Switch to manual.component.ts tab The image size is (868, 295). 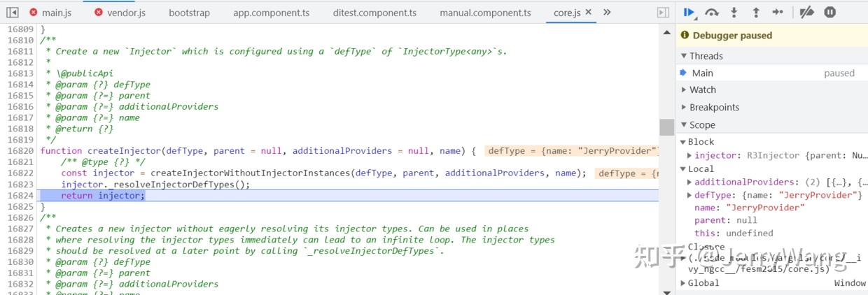485,13
